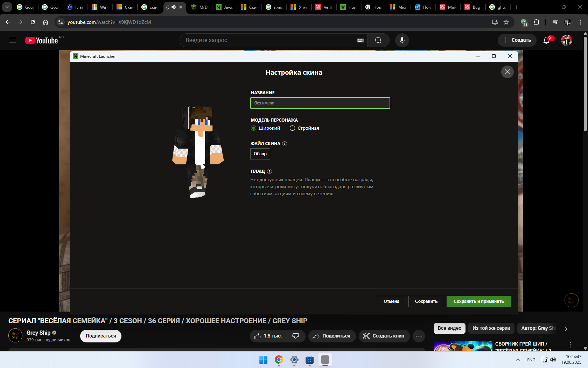Click the Отмена button

391,301
